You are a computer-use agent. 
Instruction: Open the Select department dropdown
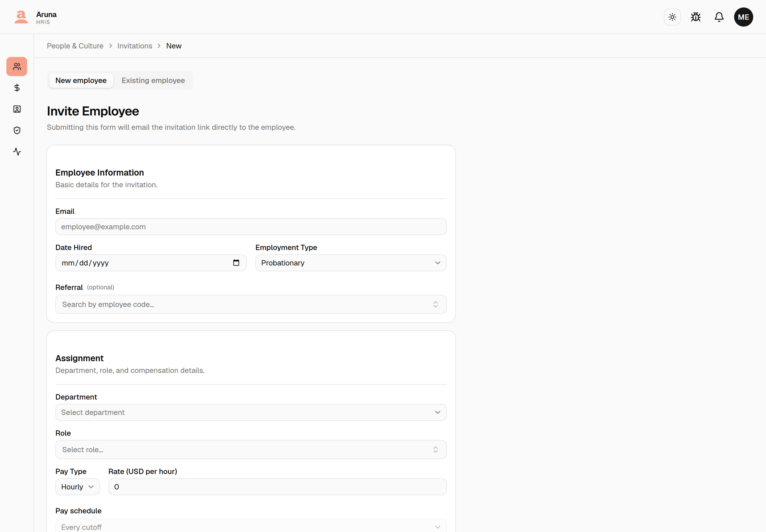click(251, 412)
